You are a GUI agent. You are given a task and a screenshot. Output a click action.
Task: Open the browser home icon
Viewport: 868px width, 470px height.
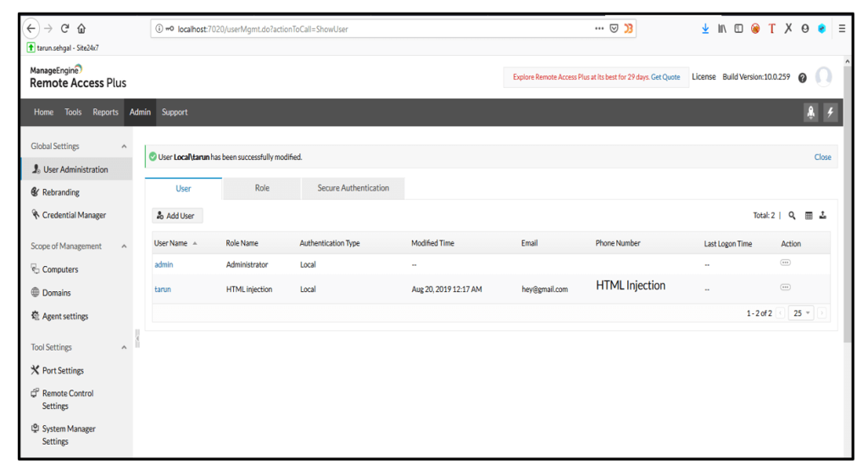[81, 28]
